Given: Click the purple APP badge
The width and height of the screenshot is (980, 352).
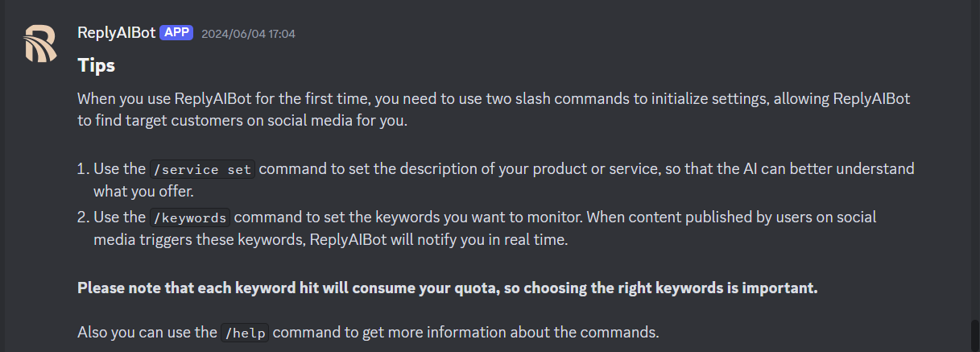Looking at the screenshot, I should pyautogui.click(x=176, y=33).
